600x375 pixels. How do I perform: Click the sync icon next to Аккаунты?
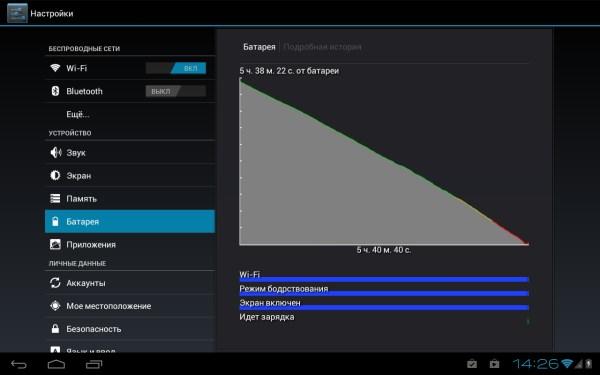(x=55, y=283)
